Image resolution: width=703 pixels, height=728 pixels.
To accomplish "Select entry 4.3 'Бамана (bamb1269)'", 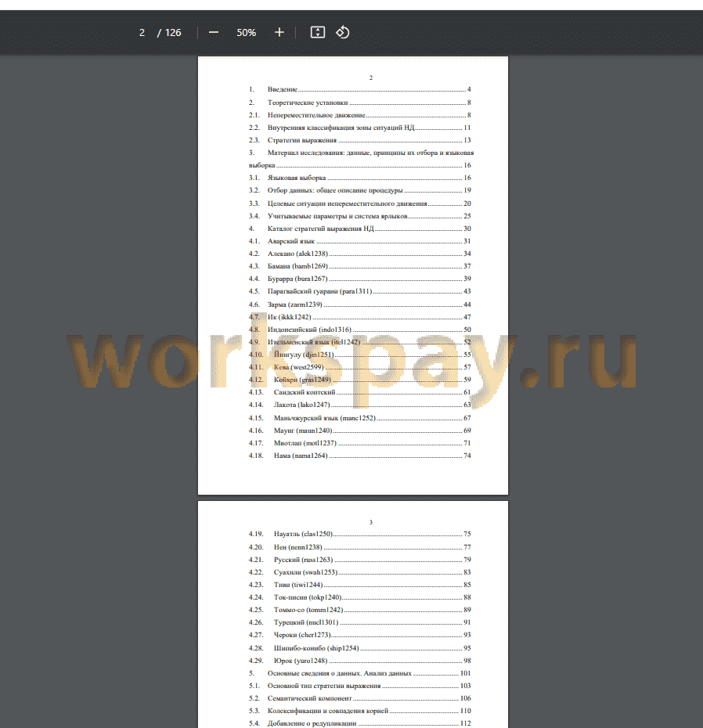I will (360, 266).
